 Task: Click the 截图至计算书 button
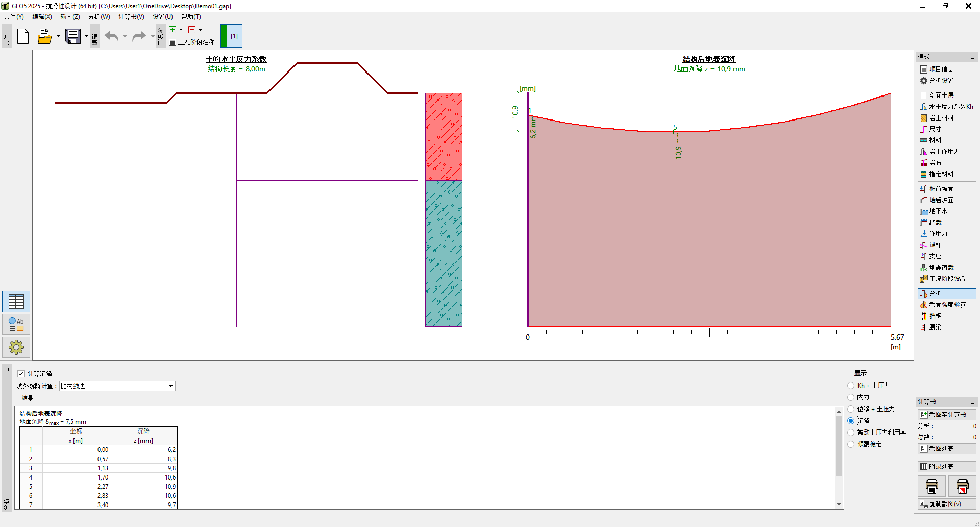coord(947,415)
